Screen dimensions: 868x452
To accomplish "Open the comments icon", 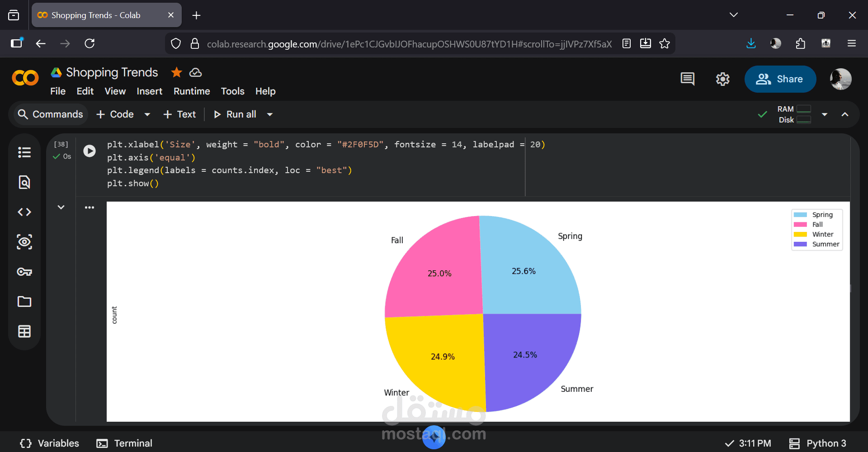I will [x=687, y=79].
